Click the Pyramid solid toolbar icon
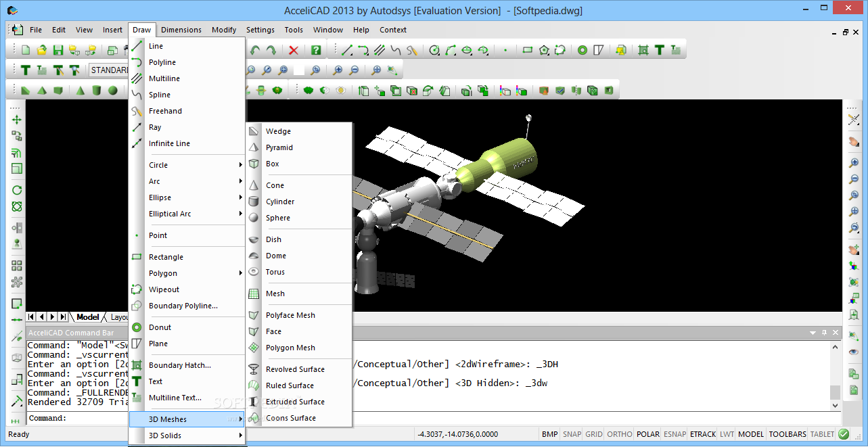The width and height of the screenshot is (868, 447). (42, 90)
